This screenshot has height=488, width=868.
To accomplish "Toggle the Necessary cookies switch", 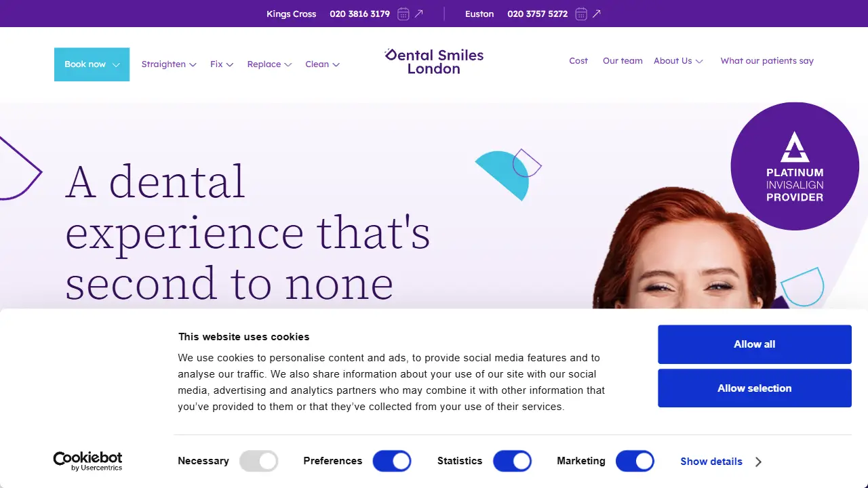I will [259, 462].
